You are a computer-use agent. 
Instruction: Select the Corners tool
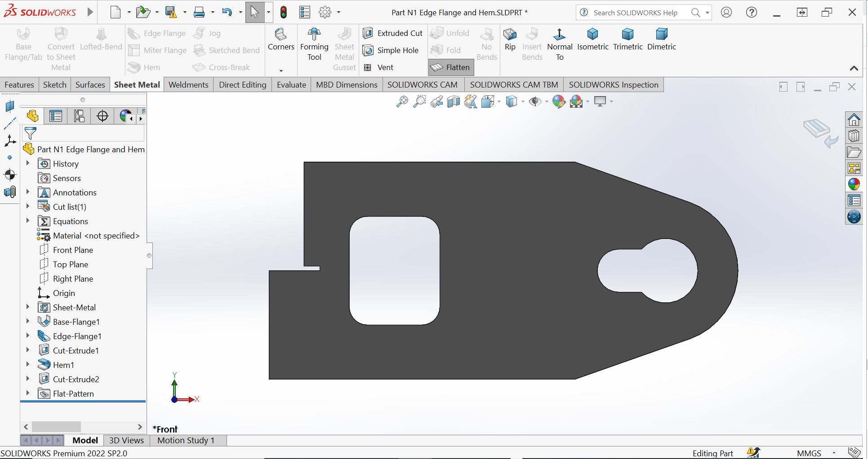point(281,40)
